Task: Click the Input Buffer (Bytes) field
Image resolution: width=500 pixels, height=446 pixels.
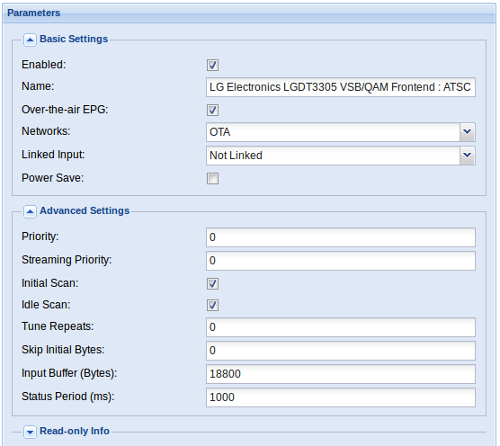Action: 341,374
